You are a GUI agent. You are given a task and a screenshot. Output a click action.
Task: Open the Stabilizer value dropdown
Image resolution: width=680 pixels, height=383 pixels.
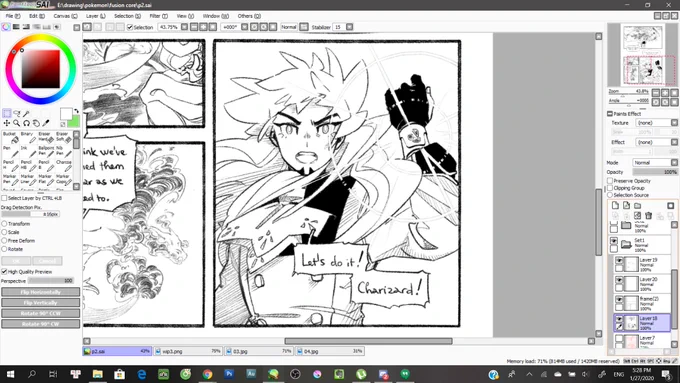tap(350, 27)
